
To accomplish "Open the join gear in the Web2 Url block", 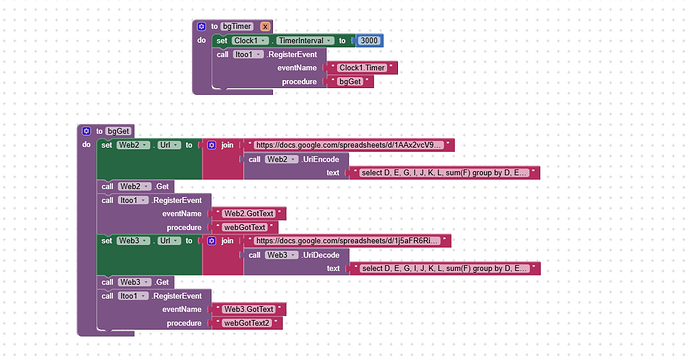I will (211, 145).
